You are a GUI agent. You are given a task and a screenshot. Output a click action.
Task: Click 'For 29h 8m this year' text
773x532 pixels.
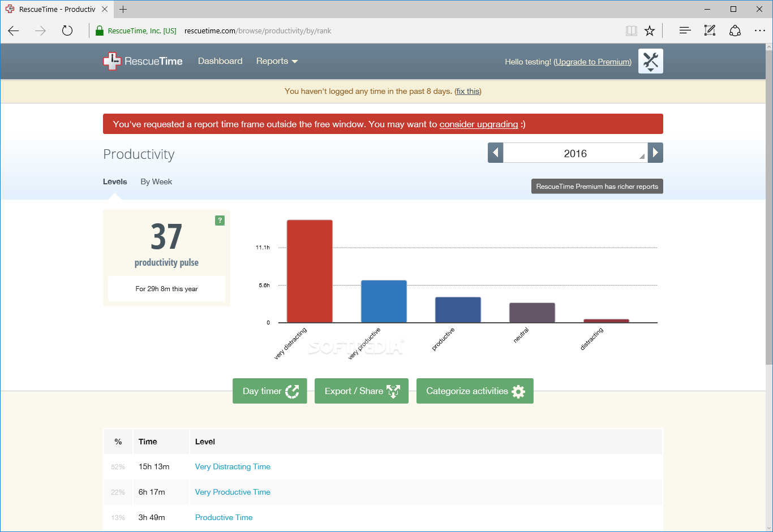pos(166,289)
